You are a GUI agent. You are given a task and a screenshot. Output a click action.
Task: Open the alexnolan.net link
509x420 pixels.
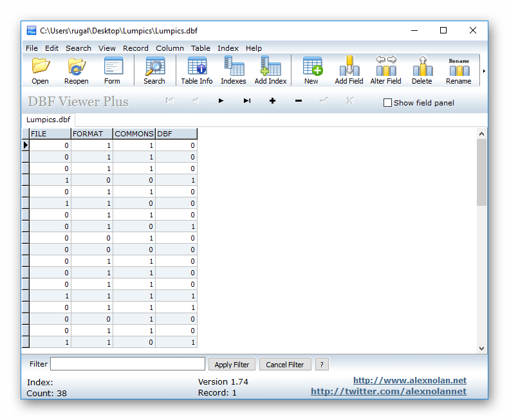coord(410,380)
